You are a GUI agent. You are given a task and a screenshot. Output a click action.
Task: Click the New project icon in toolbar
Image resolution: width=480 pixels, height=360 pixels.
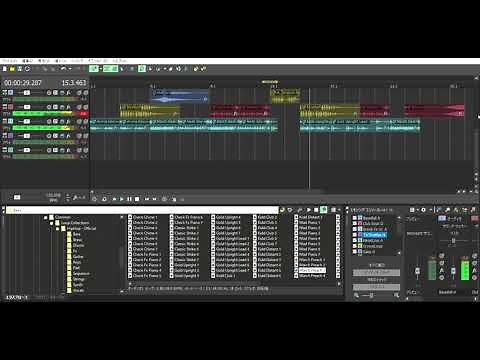point(5,69)
